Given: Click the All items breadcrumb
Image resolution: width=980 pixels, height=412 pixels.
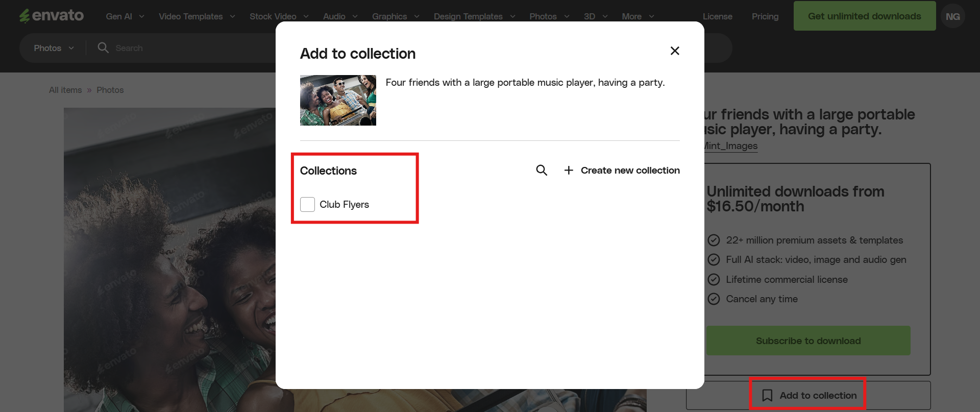Looking at the screenshot, I should point(65,90).
